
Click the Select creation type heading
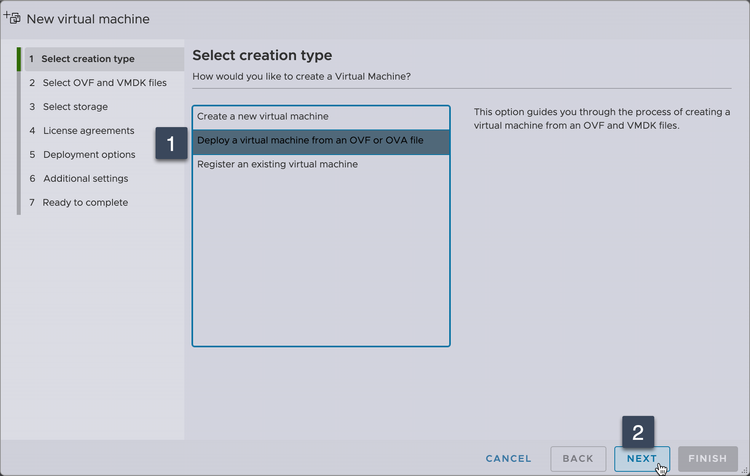262,55
